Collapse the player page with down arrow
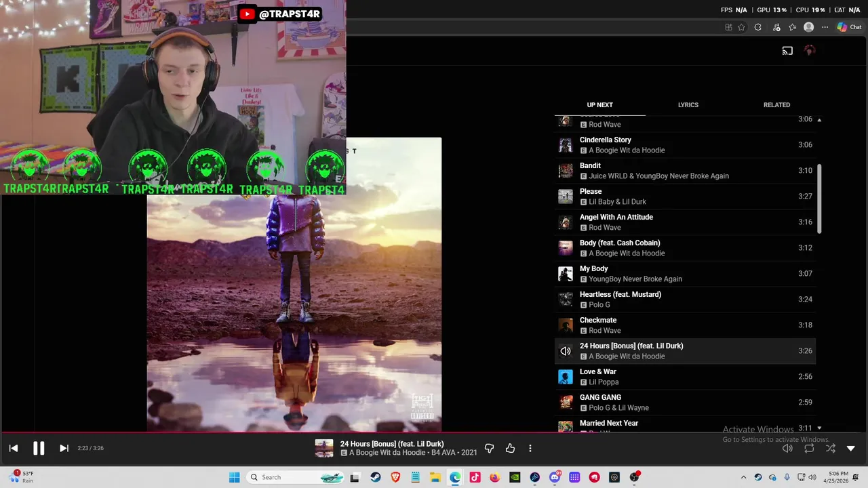Image resolution: width=868 pixels, height=488 pixels. click(x=851, y=448)
